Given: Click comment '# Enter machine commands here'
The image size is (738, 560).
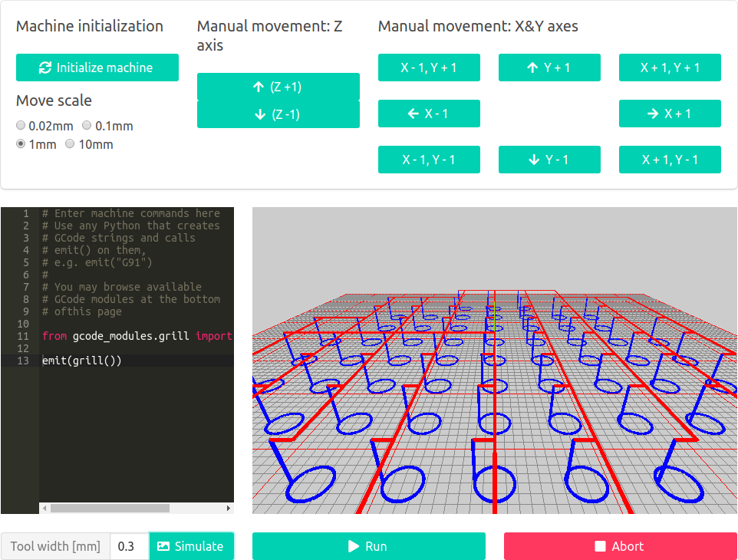Looking at the screenshot, I should coord(131,213).
